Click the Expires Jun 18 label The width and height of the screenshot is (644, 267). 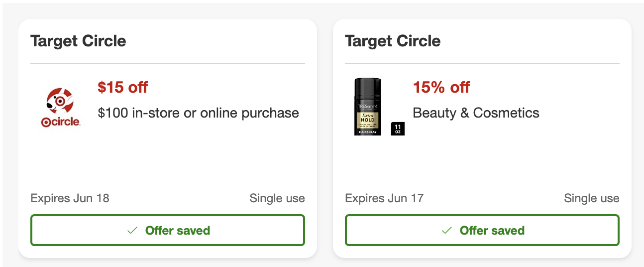point(70,198)
